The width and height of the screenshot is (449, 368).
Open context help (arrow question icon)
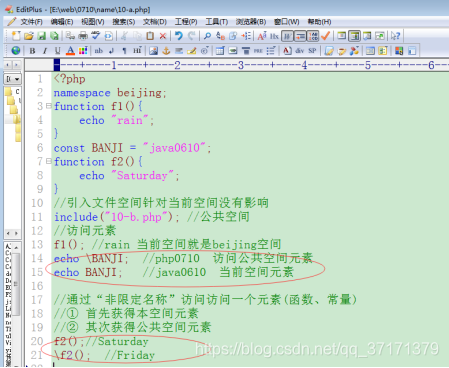395,36
